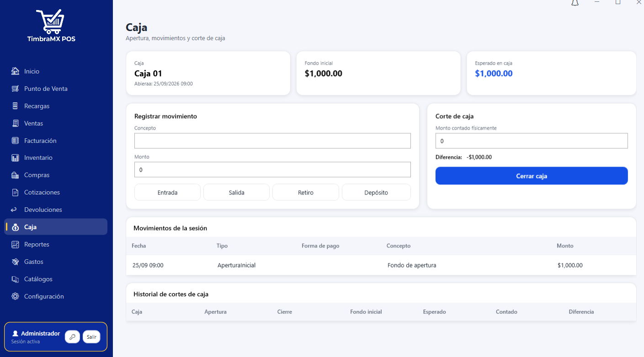Click the Recargas icon in sidebar
This screenshot has width=644, height=357.
coord(15,106)
